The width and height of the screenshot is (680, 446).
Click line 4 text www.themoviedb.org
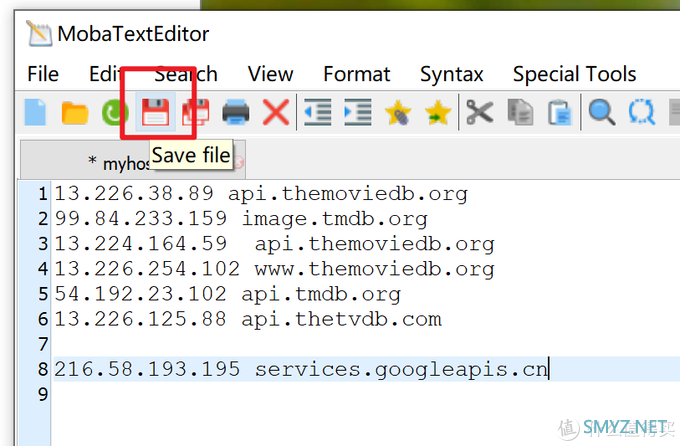click(x=374, y=269)
